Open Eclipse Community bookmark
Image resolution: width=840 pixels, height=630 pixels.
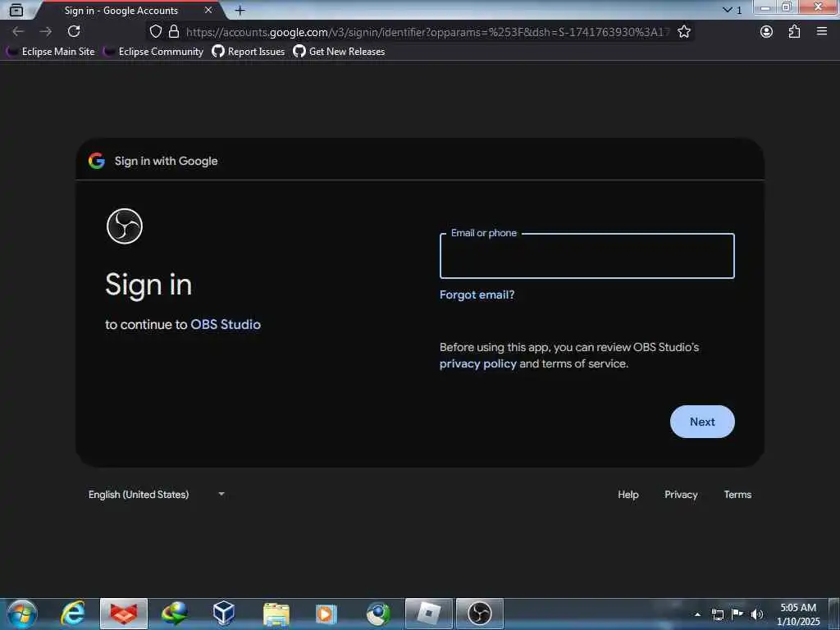[x=154, y=52]
